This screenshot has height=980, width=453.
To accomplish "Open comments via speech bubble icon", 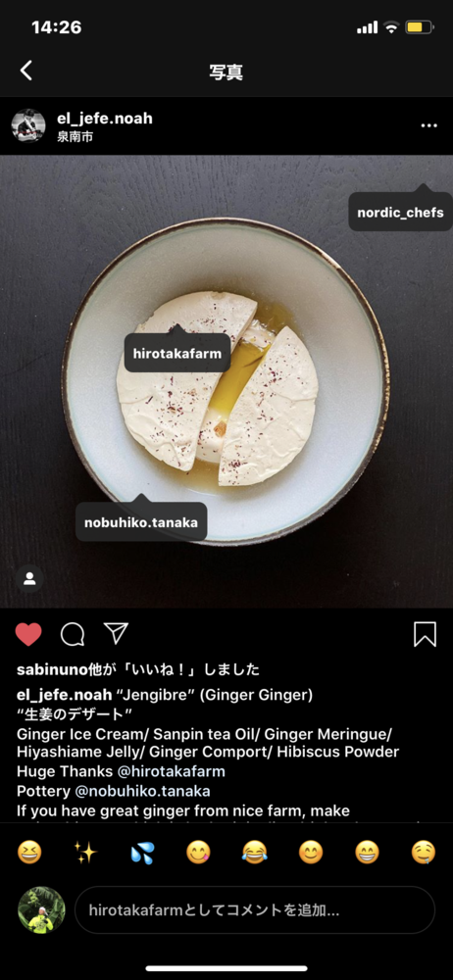I will [73, 634].
